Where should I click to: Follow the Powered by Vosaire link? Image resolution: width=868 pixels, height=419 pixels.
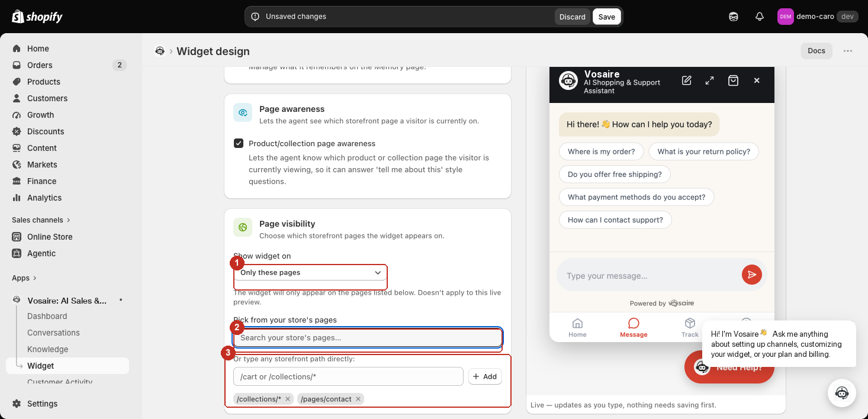(x=662, y=303)
